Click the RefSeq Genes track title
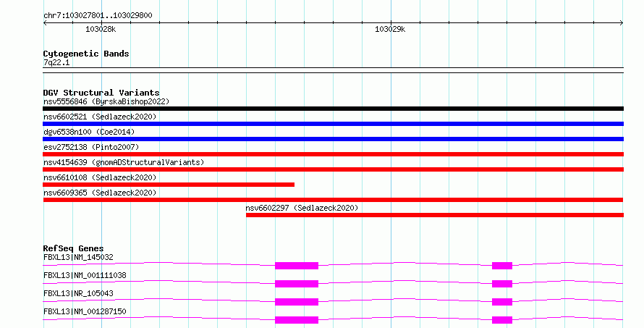This screenshot has height=328, width=644. point(73,248)
